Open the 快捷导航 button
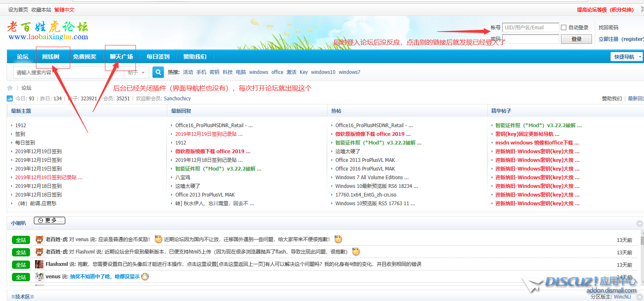 (x=624, y=57)
